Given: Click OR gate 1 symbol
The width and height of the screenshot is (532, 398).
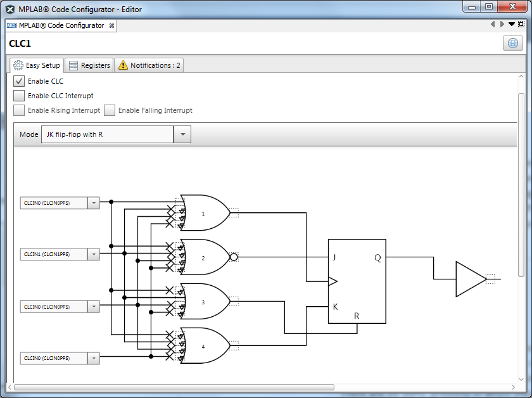Looking at the screenshot, I should [x=205, y=213].
